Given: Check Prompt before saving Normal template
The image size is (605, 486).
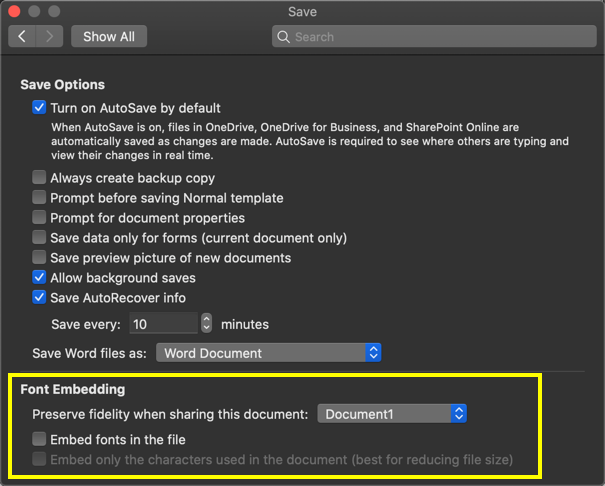Looking at the screenshot, I should point(40,198).
